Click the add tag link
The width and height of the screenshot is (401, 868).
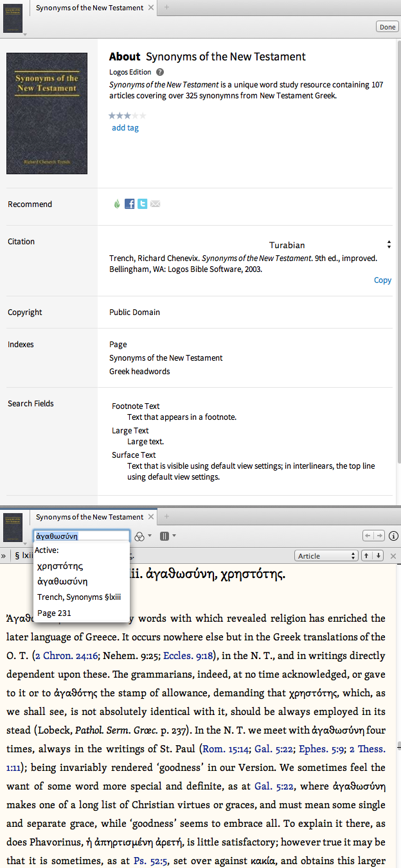pyautogui.click(x=125, y=128)
